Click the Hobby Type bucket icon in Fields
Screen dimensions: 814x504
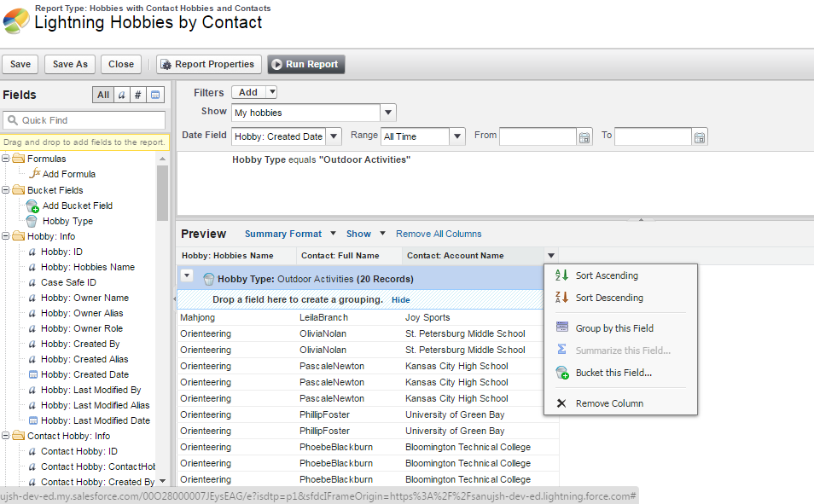pos(32,221)
